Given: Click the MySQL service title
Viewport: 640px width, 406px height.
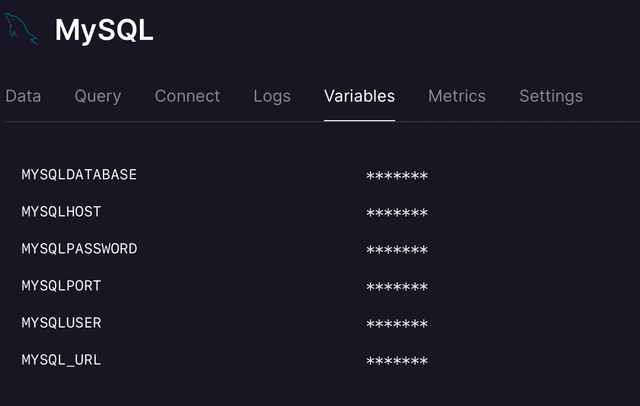Looking at the screenshot, I should click(104, 30).
